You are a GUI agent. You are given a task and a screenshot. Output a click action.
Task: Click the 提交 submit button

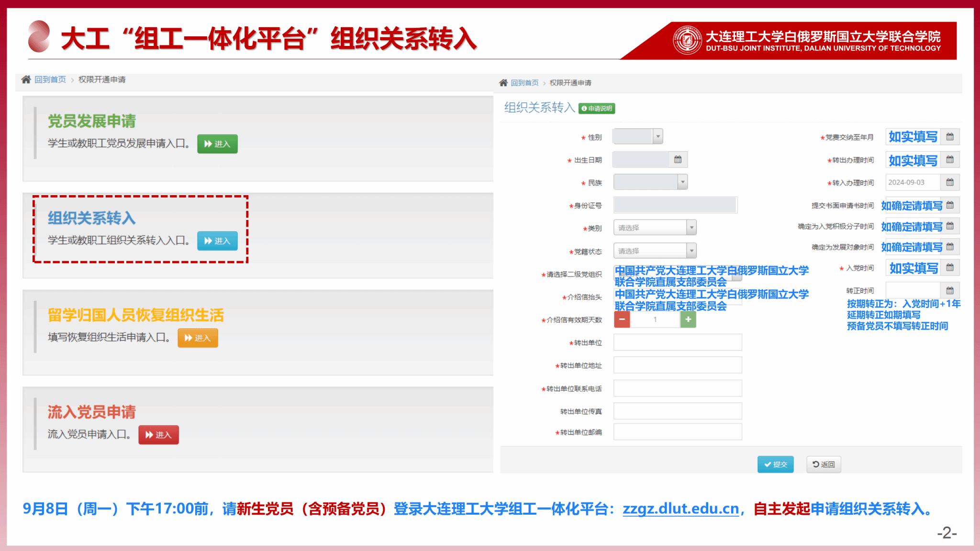tap(775, 464)
